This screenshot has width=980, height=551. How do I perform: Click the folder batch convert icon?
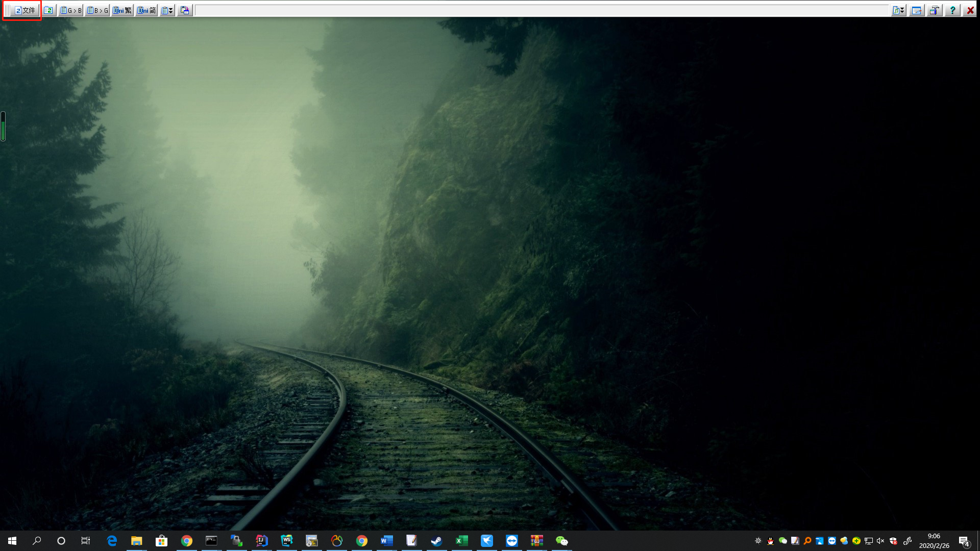click(48, 10)
